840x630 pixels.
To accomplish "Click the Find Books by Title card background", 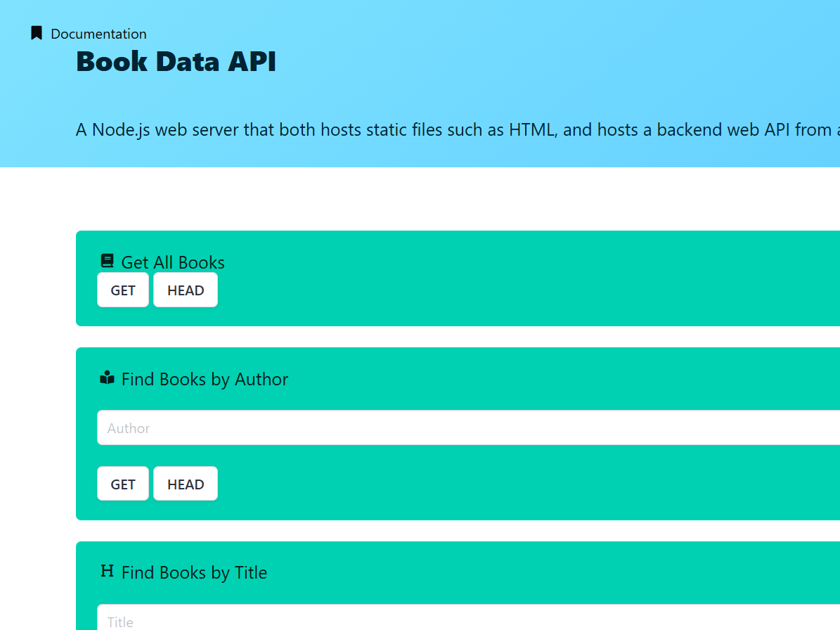I will (492, 555).
